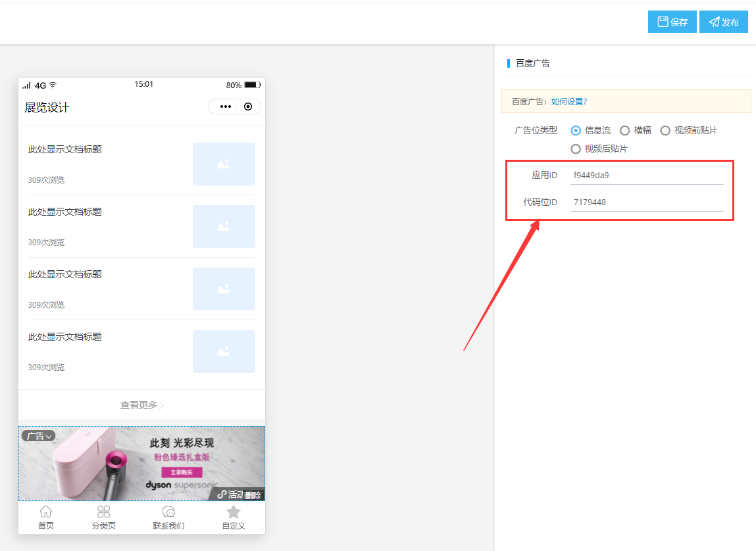Click the 代码位ID input field
The image size is (756, 551).
(647, 202)
